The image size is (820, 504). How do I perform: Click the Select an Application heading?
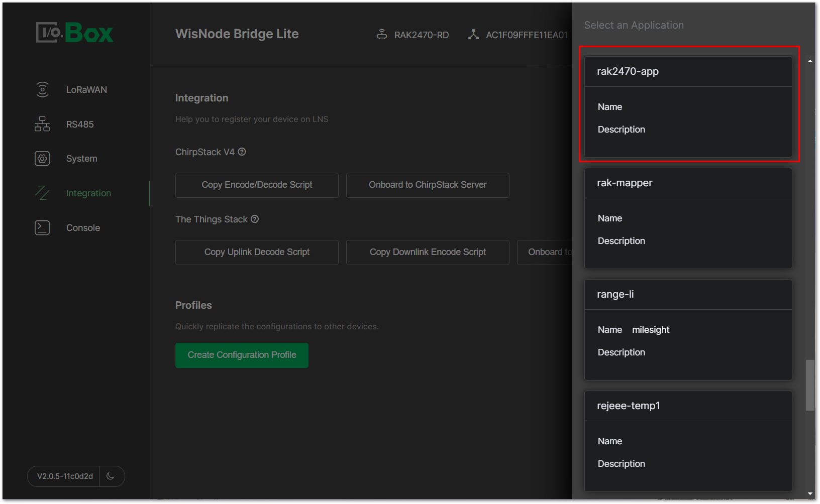pos(634,25)
